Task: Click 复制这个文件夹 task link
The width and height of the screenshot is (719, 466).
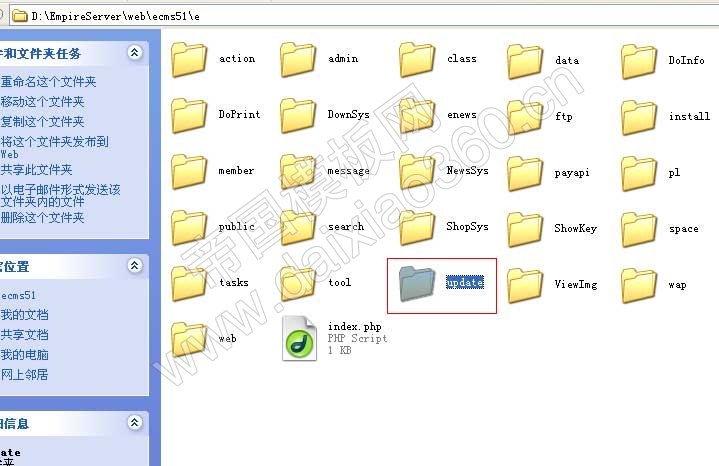Action: pyautogui.click(x=42, y=122)
